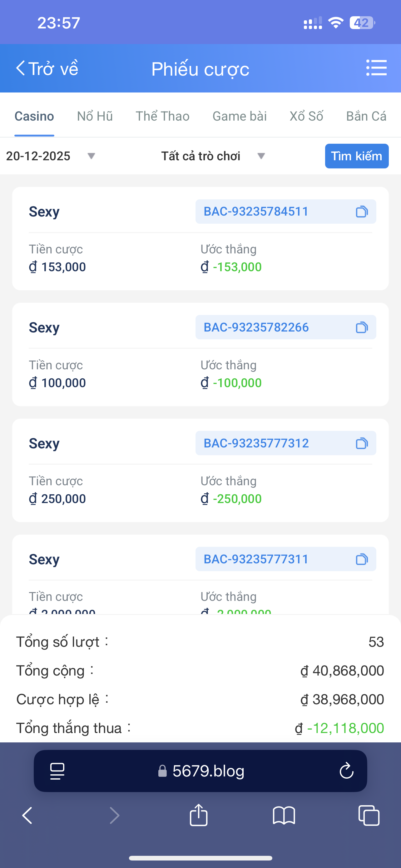Switch to the Thể Thao tab
This screenshot has height=868, width=401.
click(162, 116)
